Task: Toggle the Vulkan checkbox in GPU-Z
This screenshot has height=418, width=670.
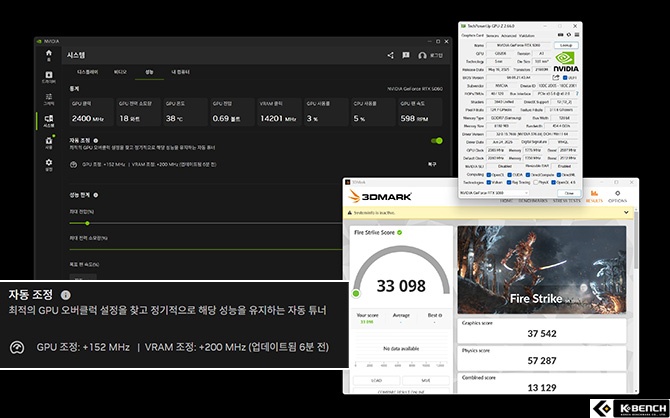Action: pyautogui.click(x=488, y=183)
